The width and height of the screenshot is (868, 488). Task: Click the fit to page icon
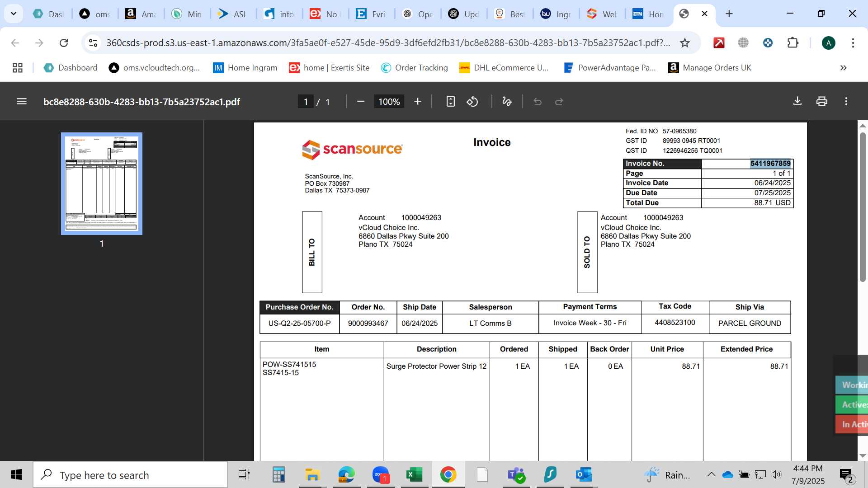pos(450,102)
